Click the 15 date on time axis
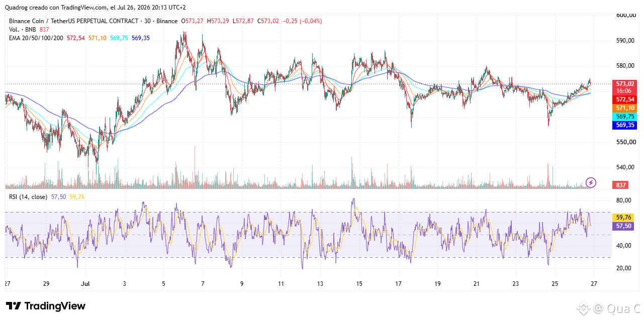This screenshot has height=321, width=644. tap(359, 284)
